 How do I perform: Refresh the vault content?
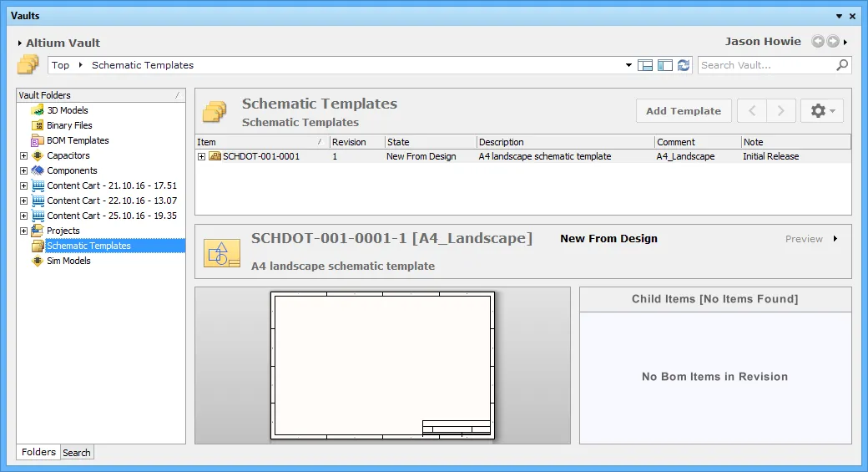click(x=684, y=65)
